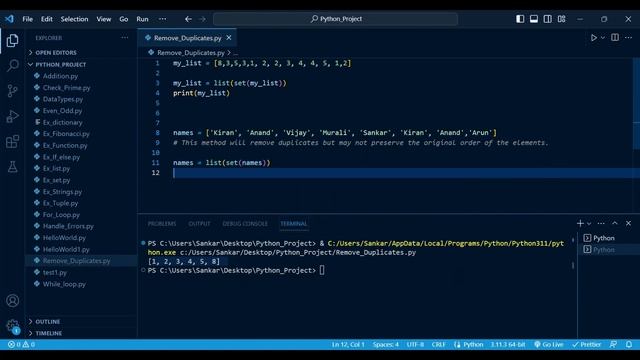Click Spaces: 4 indentation setting
The width and height of the screenshot is (640, 360).
(385, 344)
